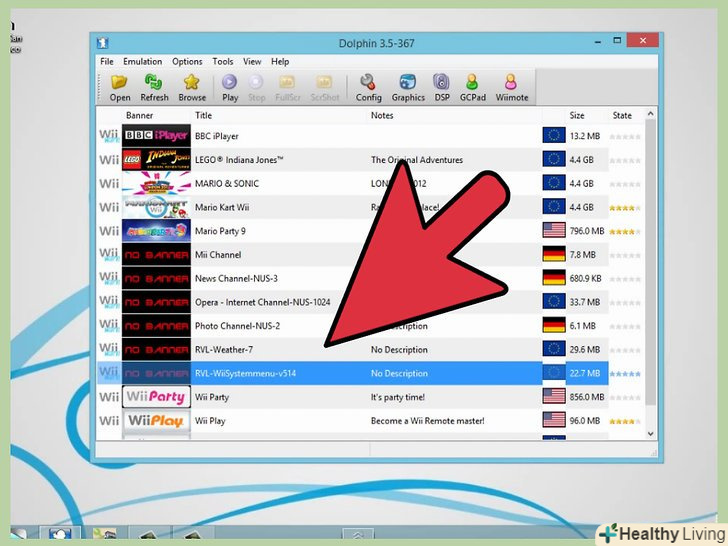Click the US flag on Wii Party row

(554, 396)
